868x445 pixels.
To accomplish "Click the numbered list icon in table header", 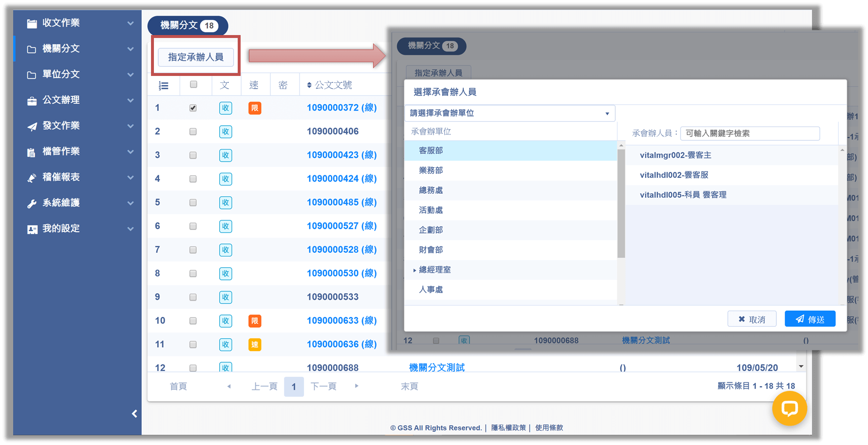I will [164, 86].
